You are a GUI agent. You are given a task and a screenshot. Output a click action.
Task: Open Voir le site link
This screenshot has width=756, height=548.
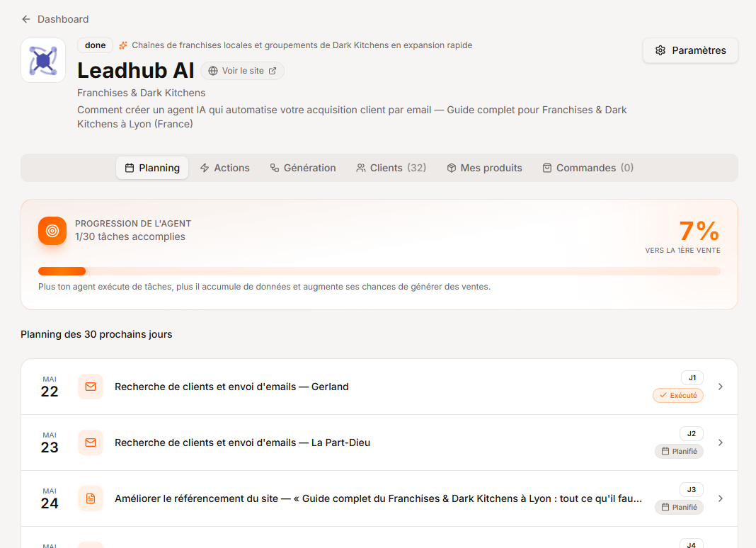pos(242,71)
